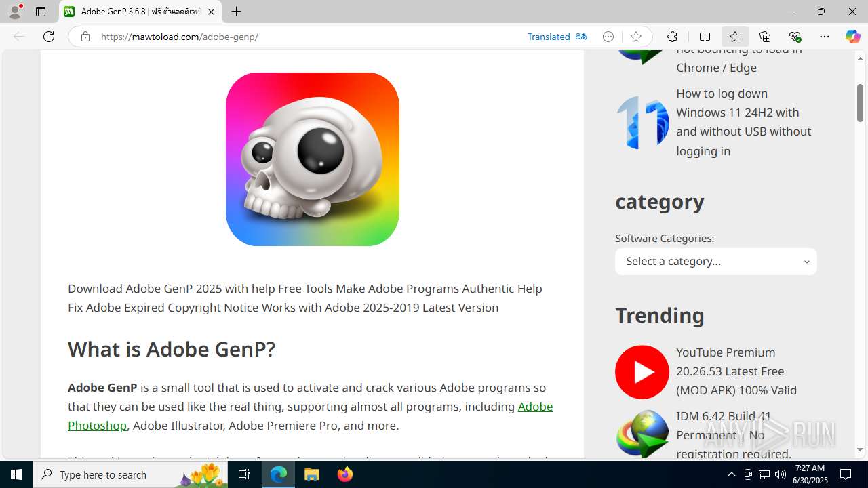Expand the Select a category dropdown
This screenshot has width=868, height=488.
coord(716,262)
